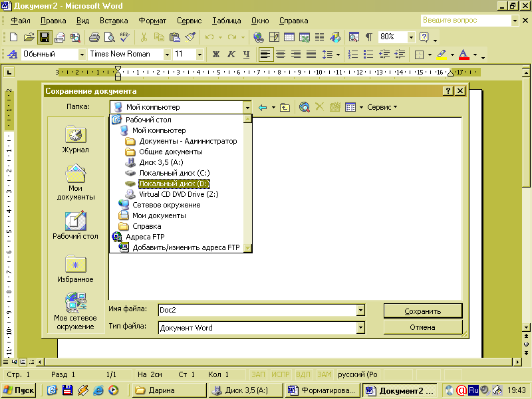Select the Format Painter brush
The height and width of the screenshot is (399, 532).
click(x=190, y=37)
